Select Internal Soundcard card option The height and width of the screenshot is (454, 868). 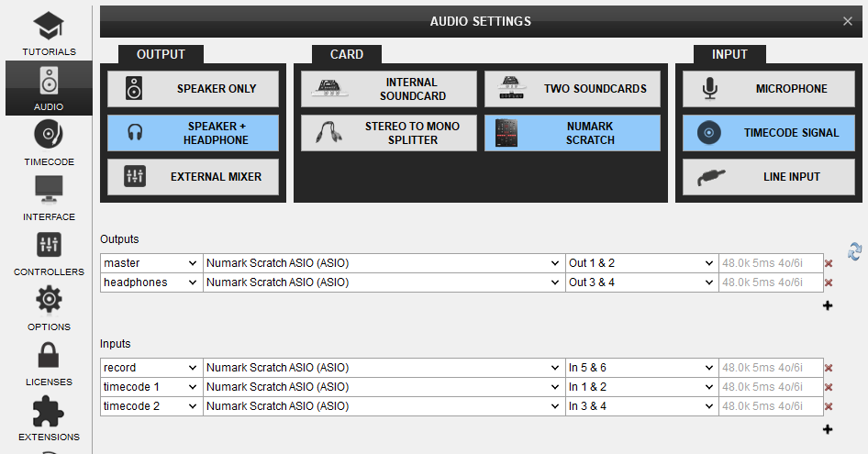point(389,89)
